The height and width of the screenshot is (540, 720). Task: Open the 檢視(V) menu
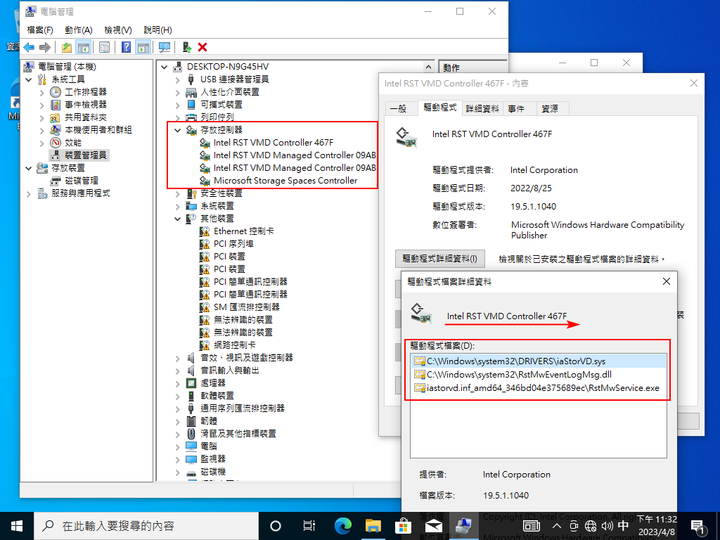(118, 30)
